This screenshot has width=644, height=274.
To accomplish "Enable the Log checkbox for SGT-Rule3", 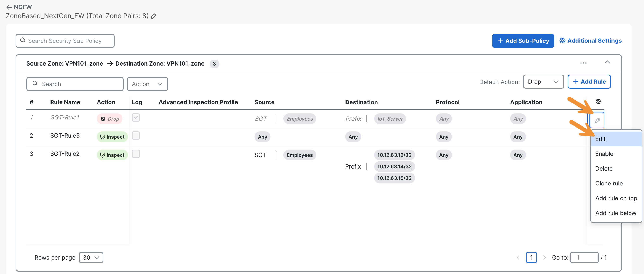I will point(136,136).
